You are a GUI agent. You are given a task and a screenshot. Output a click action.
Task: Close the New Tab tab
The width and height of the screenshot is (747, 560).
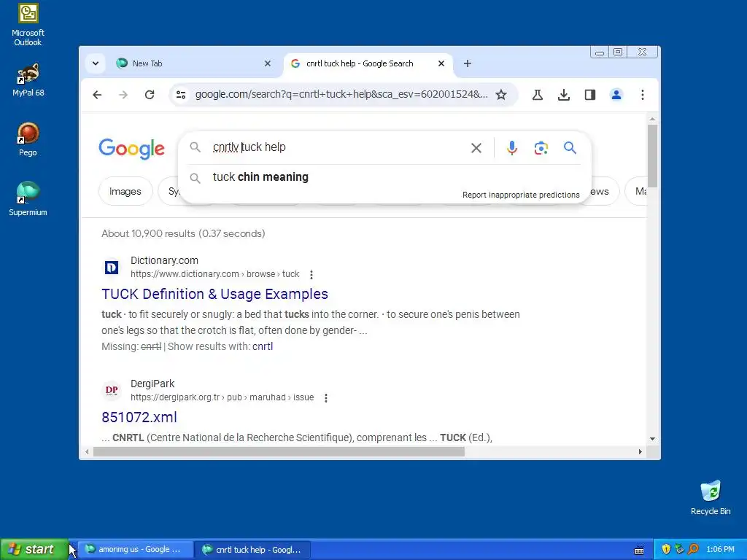click(x=268, y=63)
